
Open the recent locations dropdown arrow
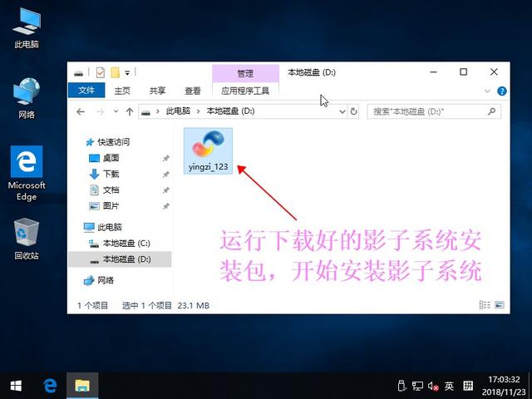point(116,111)
